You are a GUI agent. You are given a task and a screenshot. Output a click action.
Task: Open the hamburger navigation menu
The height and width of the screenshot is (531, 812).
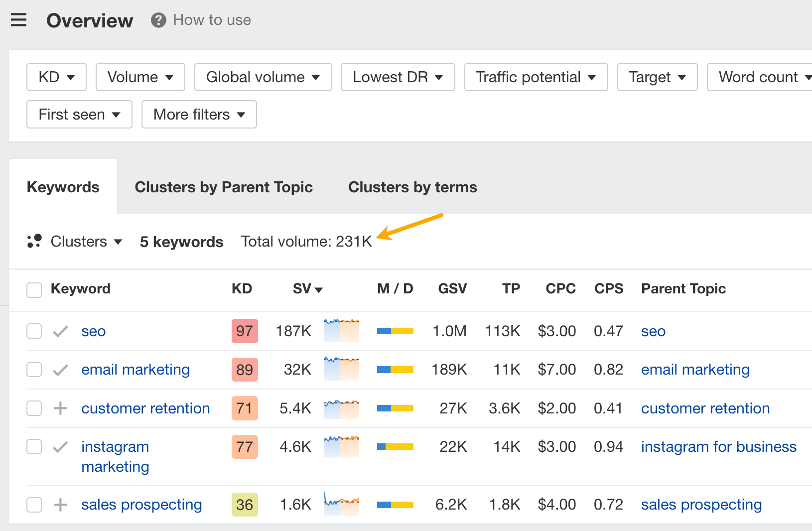pyautogui.click(x=18, y=20)
